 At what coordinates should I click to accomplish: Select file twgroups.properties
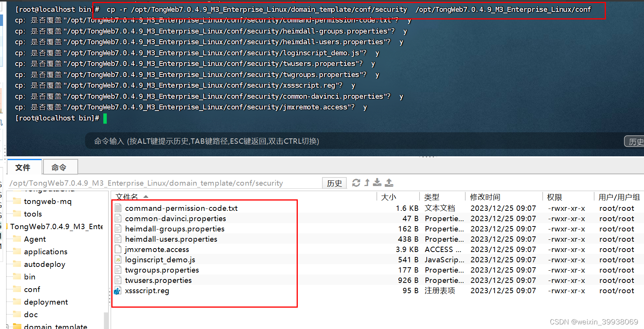(162, 270)
